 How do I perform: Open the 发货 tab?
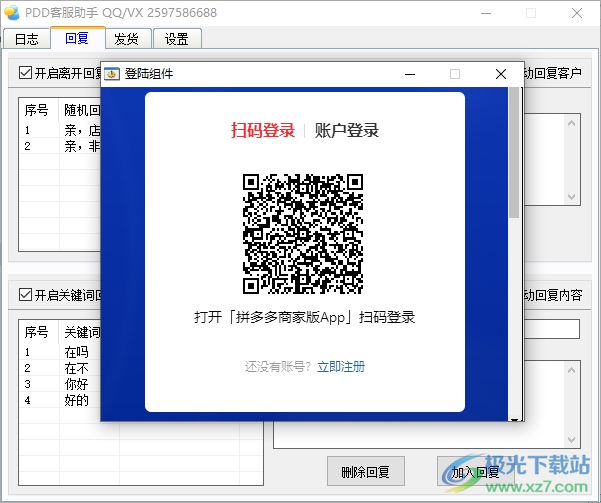tap(127, 39)
